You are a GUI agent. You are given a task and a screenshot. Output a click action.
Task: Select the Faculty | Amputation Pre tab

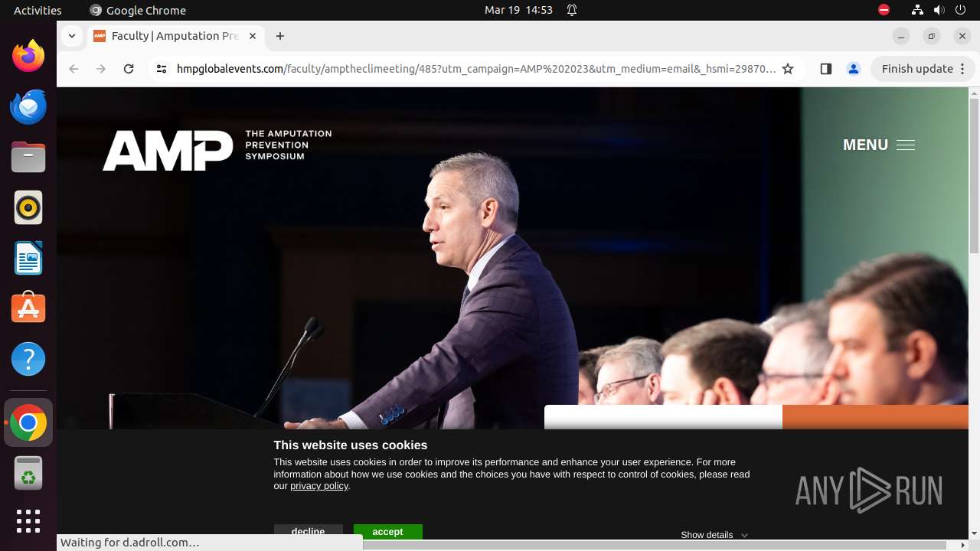click(x=175, y=36)
